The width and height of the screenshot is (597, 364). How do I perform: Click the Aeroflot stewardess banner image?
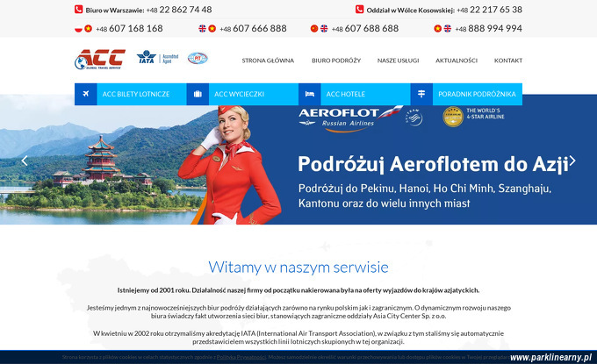click(298, 160)
